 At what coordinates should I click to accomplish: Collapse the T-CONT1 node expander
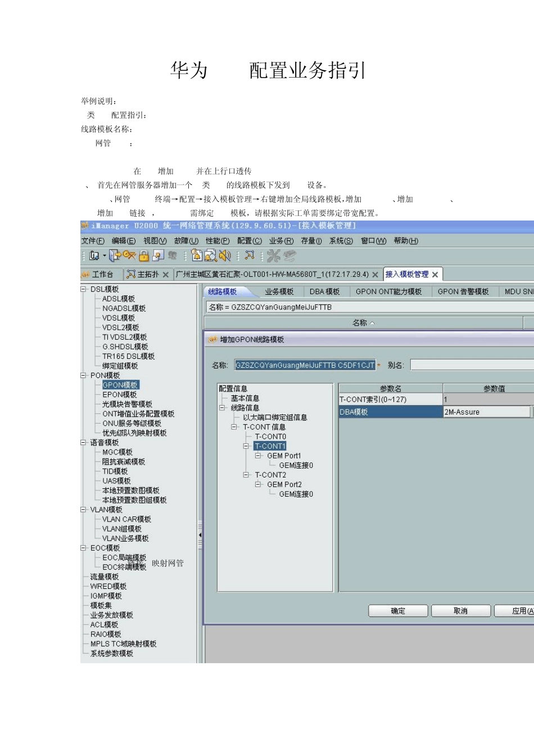pyautogui.click(x=246, y=446)
